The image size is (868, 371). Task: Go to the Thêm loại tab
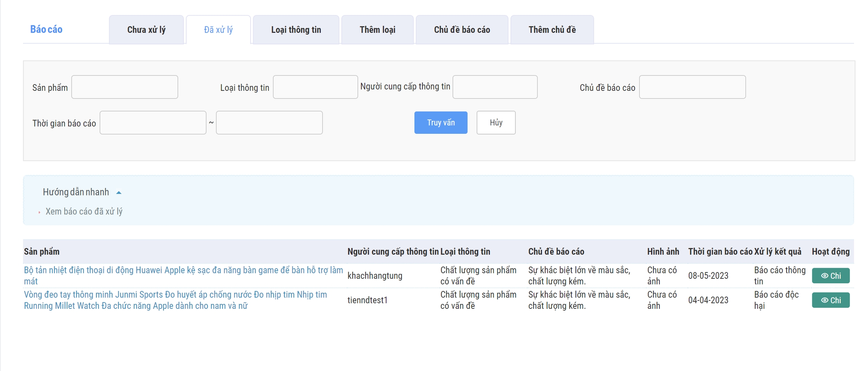pyautogui.click(x=377, y=30)
